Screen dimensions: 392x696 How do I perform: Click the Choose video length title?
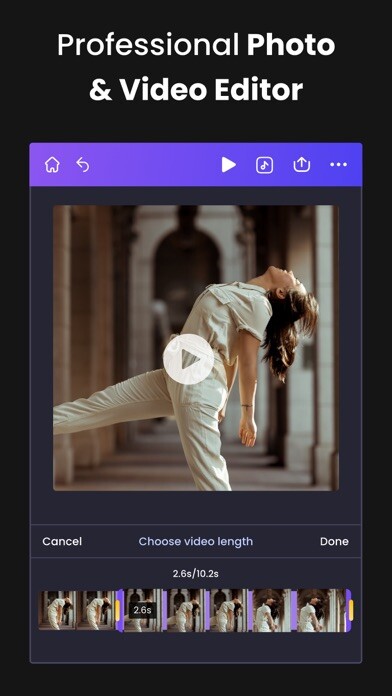coord(196,542)
